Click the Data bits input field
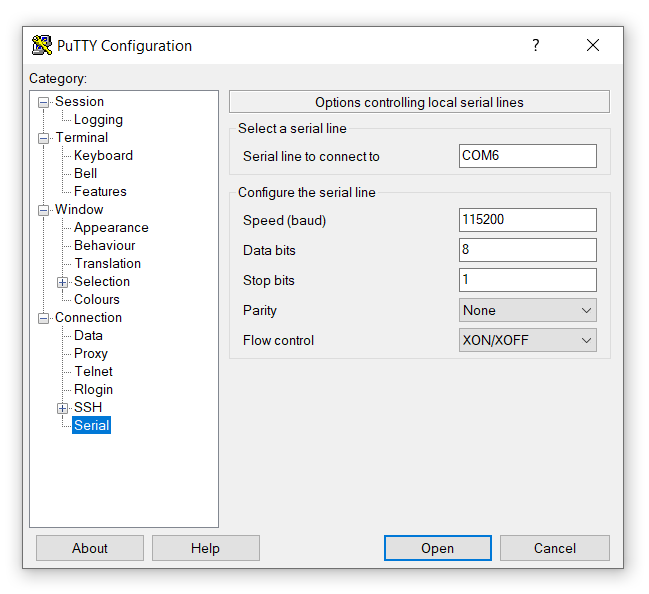This screenshot has height=594, width=649. click(527, 250)
